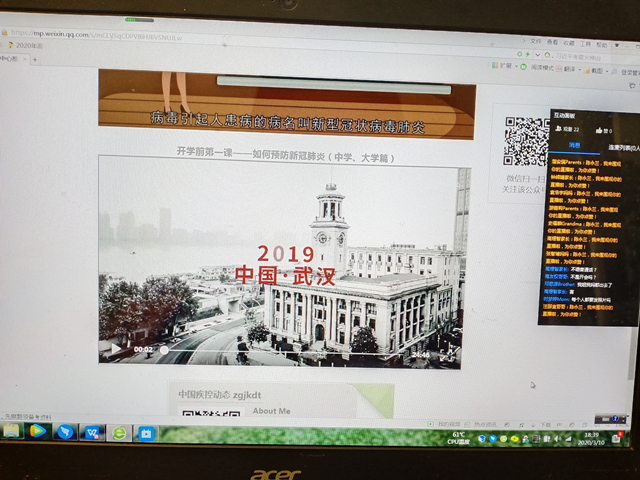Open the WPS Office taskbar icon
This screenshot has width=640, height=480.
pyautogui.click(x=92, y=432)
